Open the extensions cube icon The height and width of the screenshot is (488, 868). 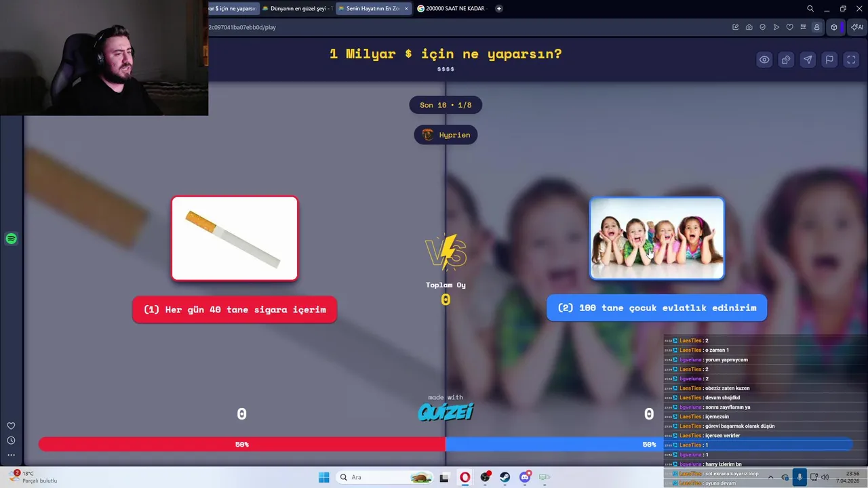click(x=834, y=27)
